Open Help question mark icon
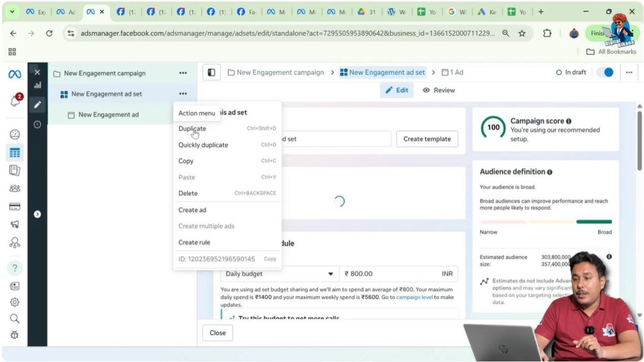 click(x=15, y=268)
